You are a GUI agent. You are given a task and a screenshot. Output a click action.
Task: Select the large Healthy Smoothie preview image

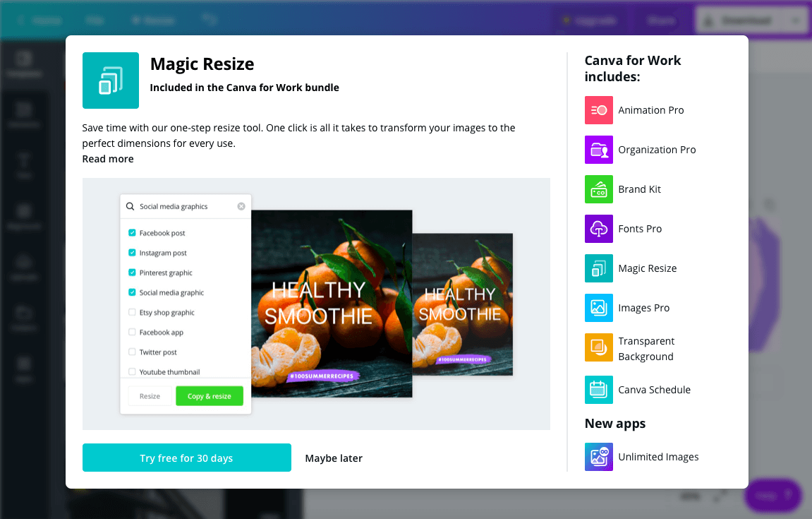coord(332,304)
